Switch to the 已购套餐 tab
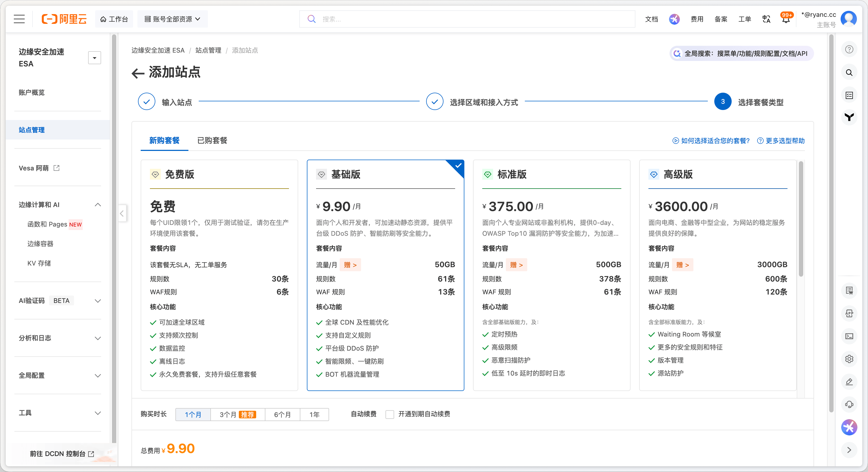The image size is (868, 472). [x=212, y=140]
